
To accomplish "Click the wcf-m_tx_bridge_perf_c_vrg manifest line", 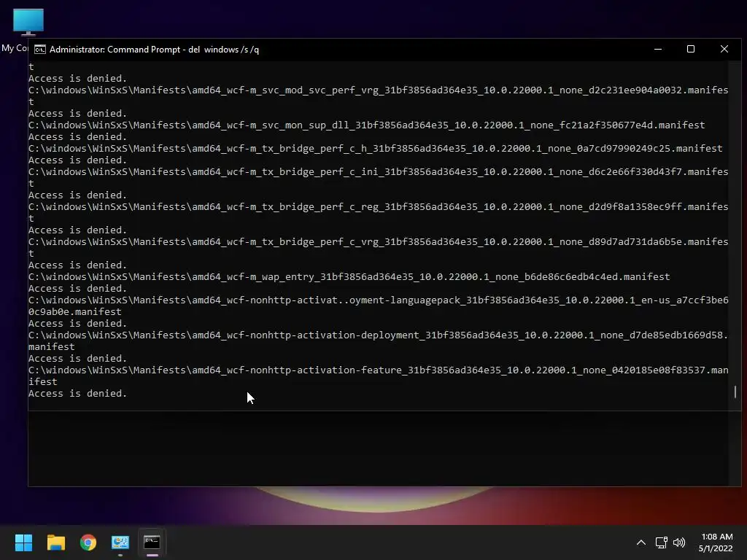I will click(x=379, y=242).
